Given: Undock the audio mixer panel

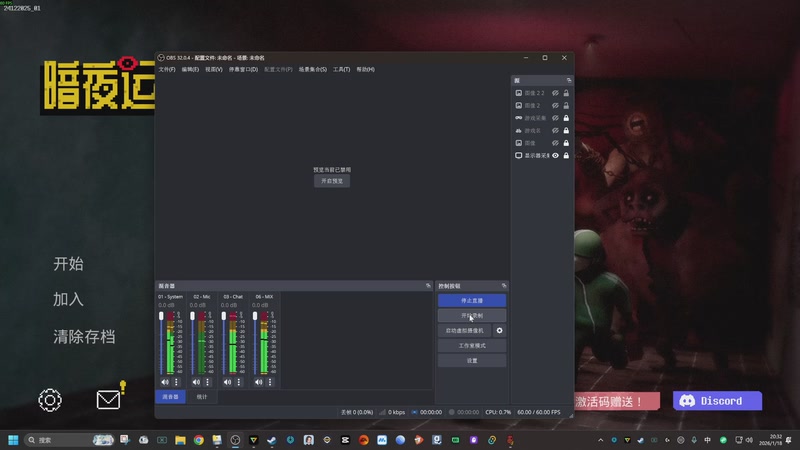Looking at the screenshot, I should coord(428,286).
